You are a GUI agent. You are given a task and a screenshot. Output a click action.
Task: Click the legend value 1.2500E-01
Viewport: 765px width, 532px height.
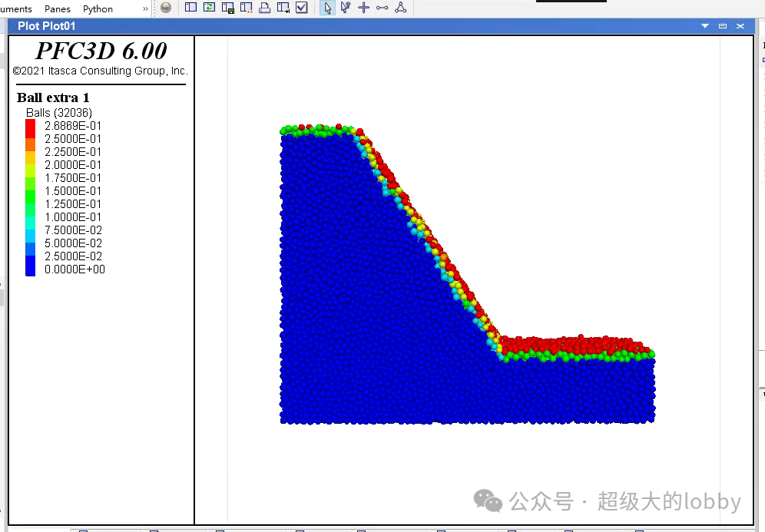[x=73, y=204]
